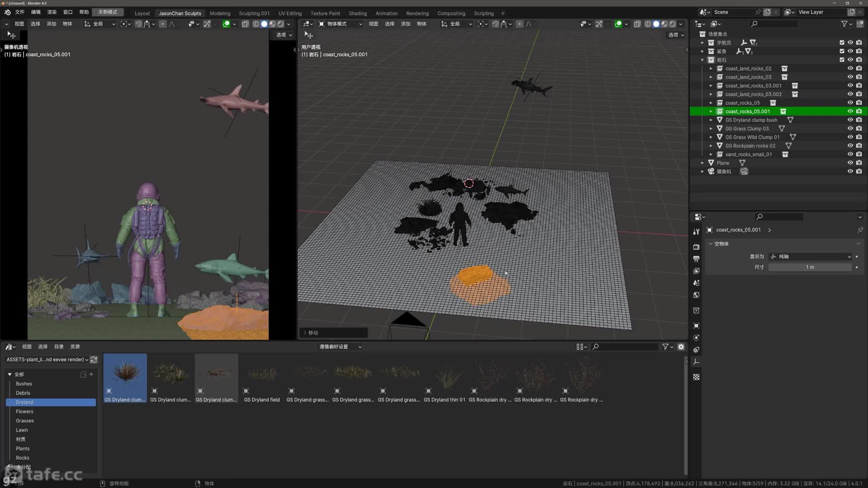Uncheck exclude checkbox for 岩石 collection
Screen dimensions: 868x488
pyautogui.click(x=842, y=60)
